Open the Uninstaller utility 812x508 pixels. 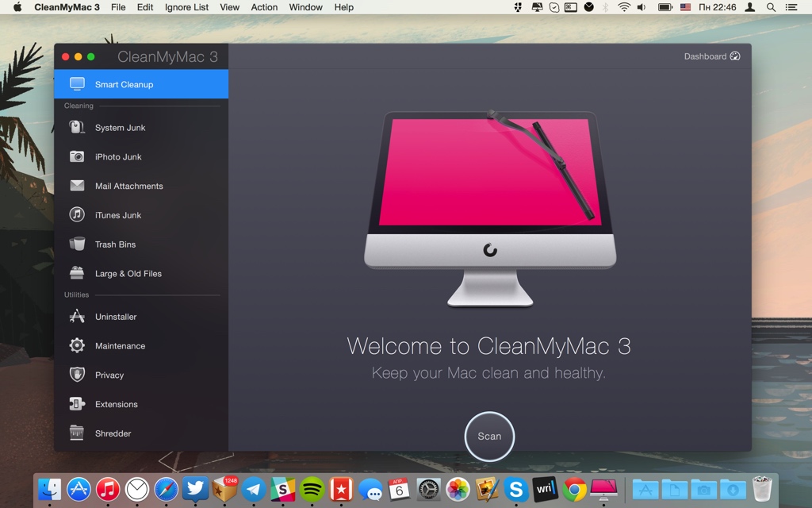pyautogui.click(x=116, y=317)
